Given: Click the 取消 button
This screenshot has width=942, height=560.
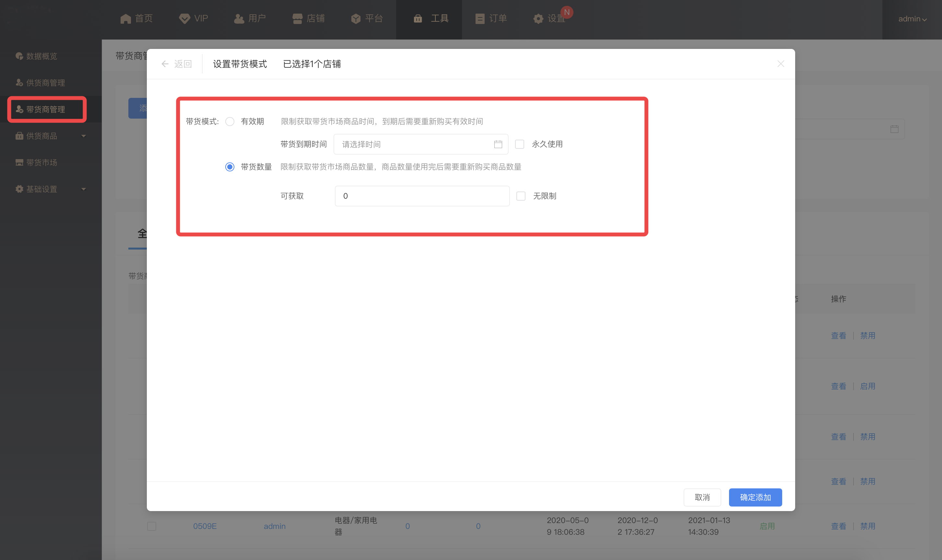Looking at the screenshot, I should 702,497.
